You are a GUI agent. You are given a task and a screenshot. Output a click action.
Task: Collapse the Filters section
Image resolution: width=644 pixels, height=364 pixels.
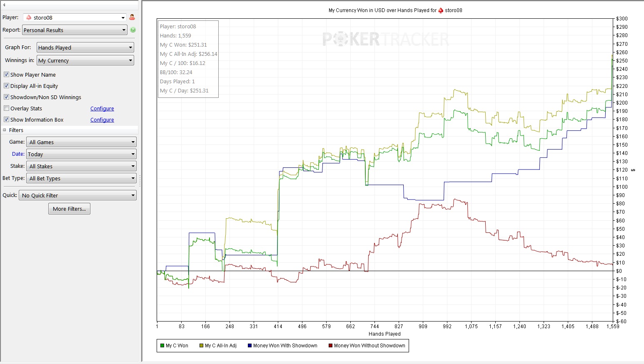pyautogui.click(x=5, y=130)
